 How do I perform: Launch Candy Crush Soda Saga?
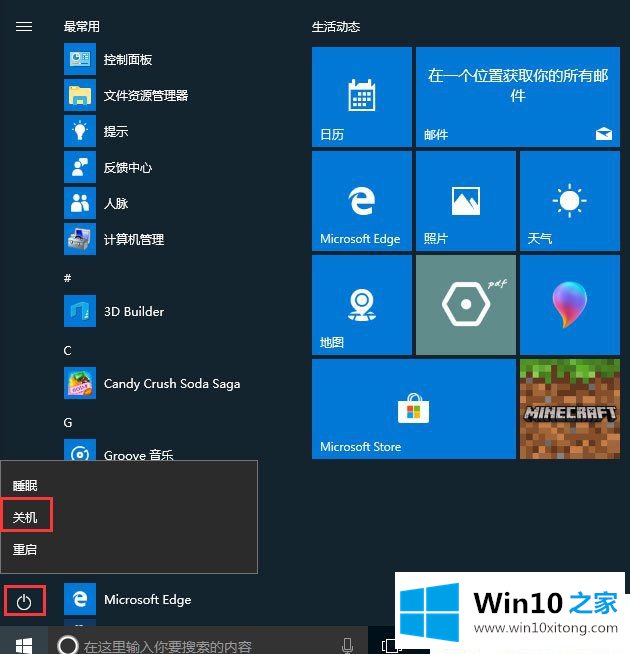point(171,384)
